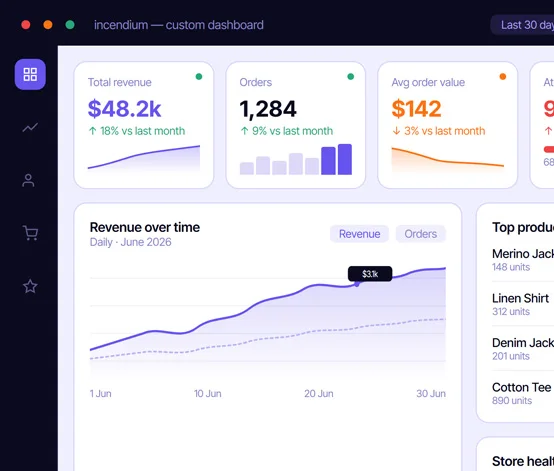Click the $48.2k revenue value

pos(124,108)
